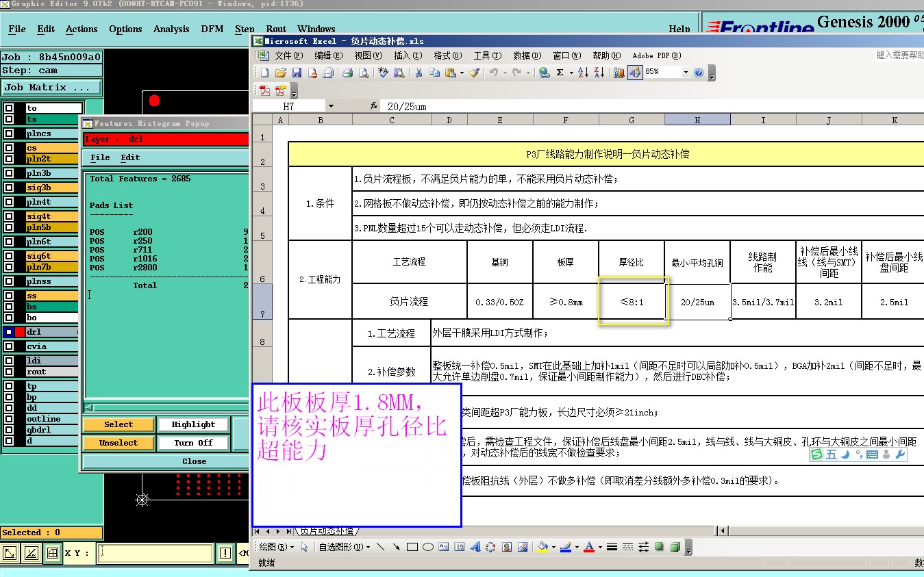Open Line Color dropdown arrow
This screenshot has width=924, height=577.
(x=576, y=547)
